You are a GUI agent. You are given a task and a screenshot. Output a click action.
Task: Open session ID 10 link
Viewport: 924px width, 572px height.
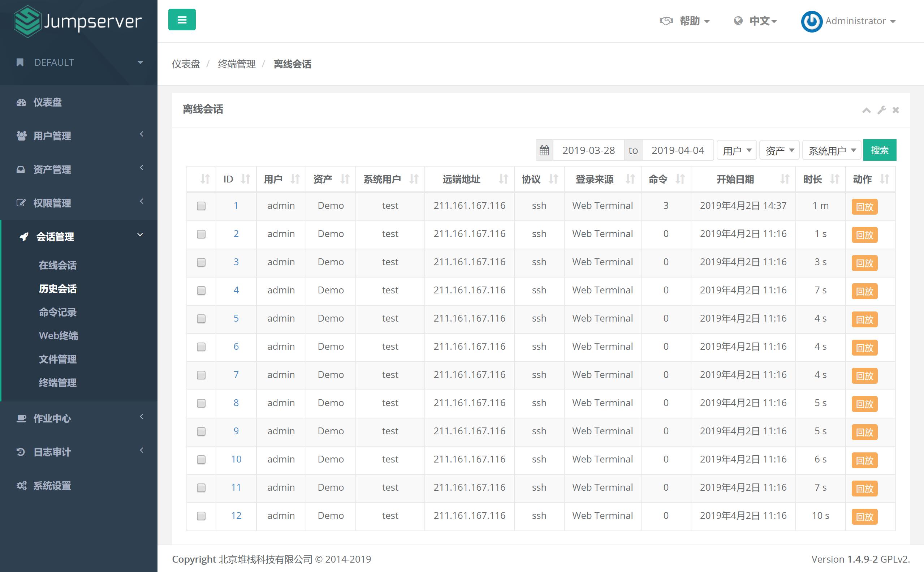(x=236, y=459)
